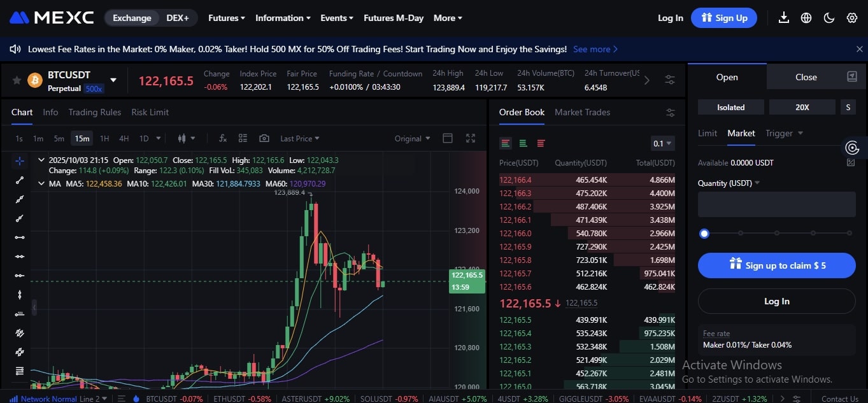Switch to the Market Trades tab
The width and height of the screenshot is (868, 403).
(582, 112)
